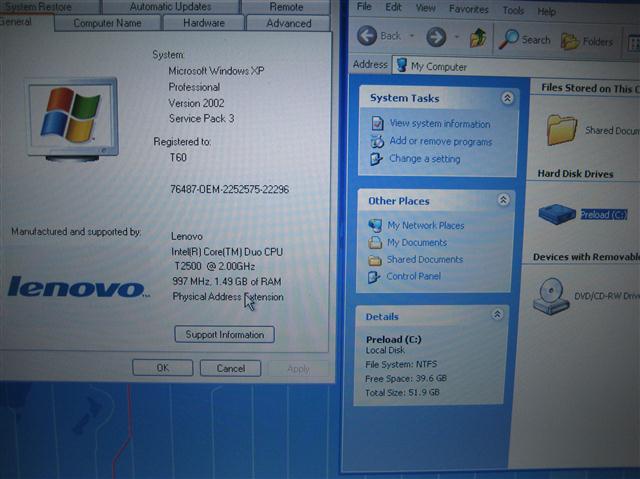Open the Tools menu
This screenshot has width=640, height=479.
tap(513, 10)
